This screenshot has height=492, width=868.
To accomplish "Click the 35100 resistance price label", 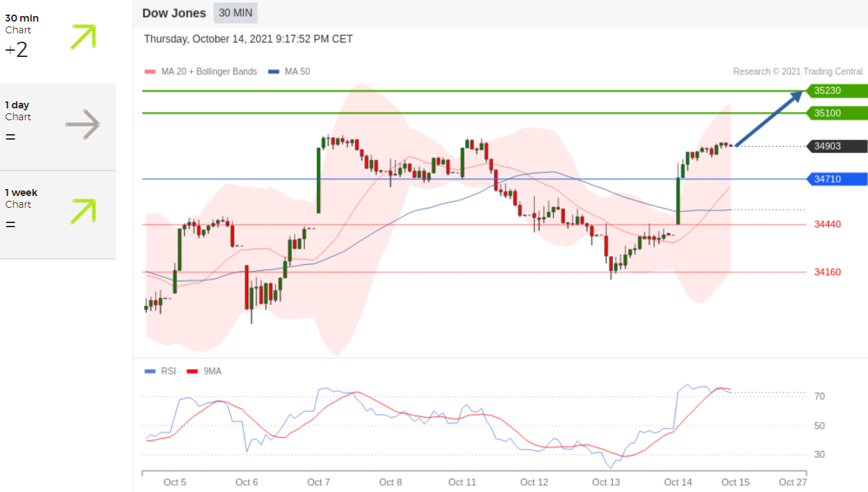I will click(x=837, y=113).
